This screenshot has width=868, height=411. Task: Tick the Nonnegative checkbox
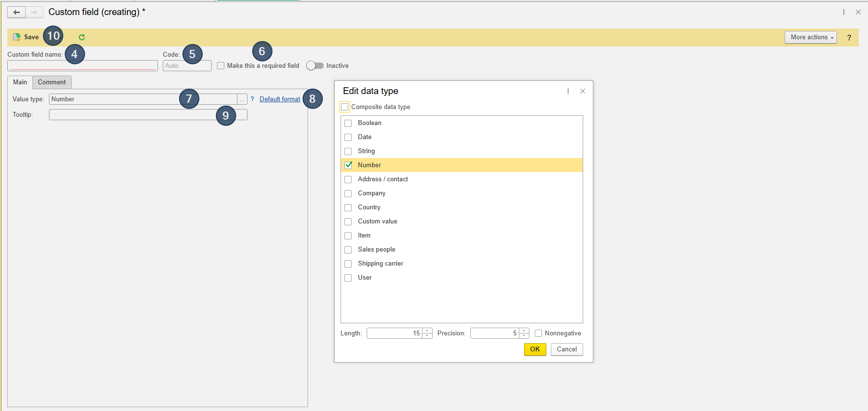pos(538,333)
